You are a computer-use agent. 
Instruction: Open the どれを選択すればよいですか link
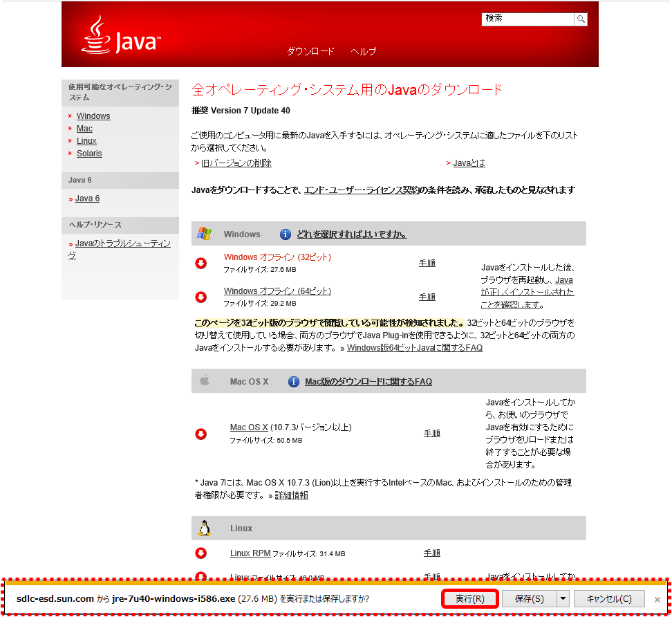coord(351,234)
